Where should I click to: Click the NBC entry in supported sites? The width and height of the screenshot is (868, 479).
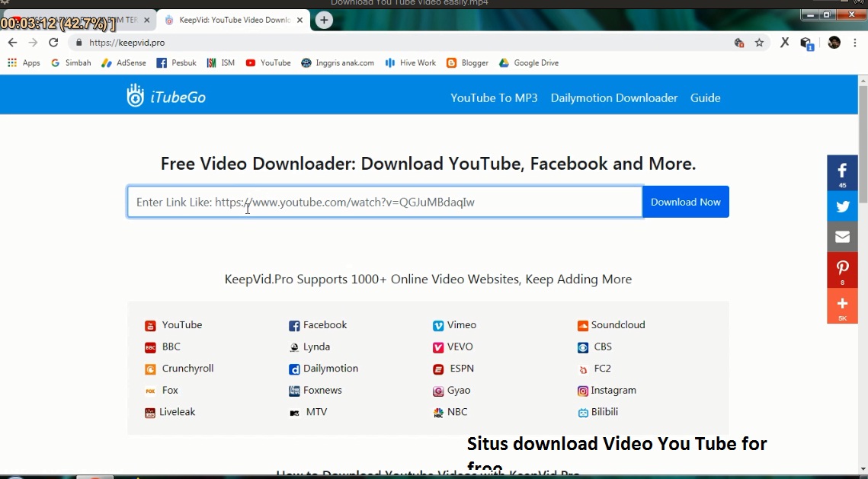[x=450, y=412]
